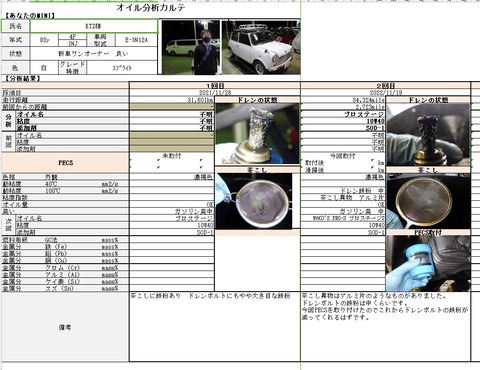Click the 【分析結果】 section header
Image resolution: width=480 pixels, height=370 pixels.
click(23, 78)
